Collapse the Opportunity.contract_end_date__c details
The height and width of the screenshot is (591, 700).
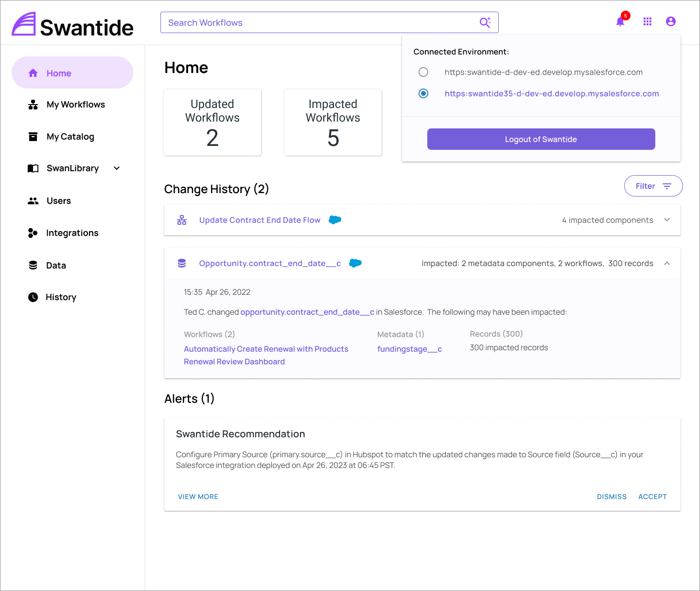click(667, 263)
